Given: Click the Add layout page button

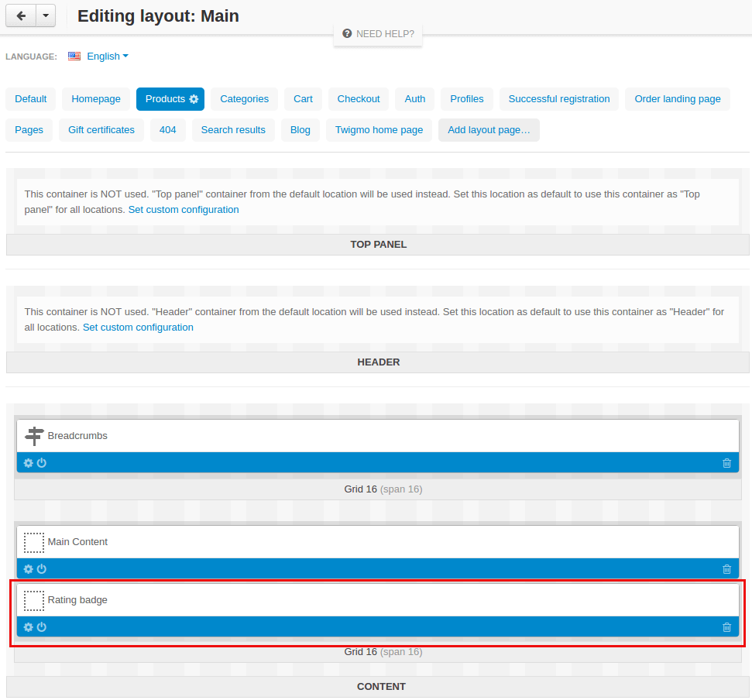Looking at the screenshot, I should [489, 130].
